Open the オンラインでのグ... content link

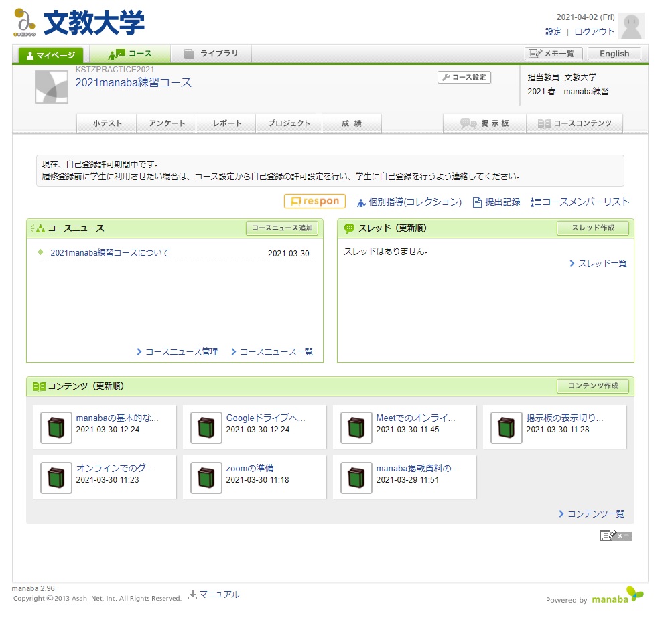tap(115, 468)
